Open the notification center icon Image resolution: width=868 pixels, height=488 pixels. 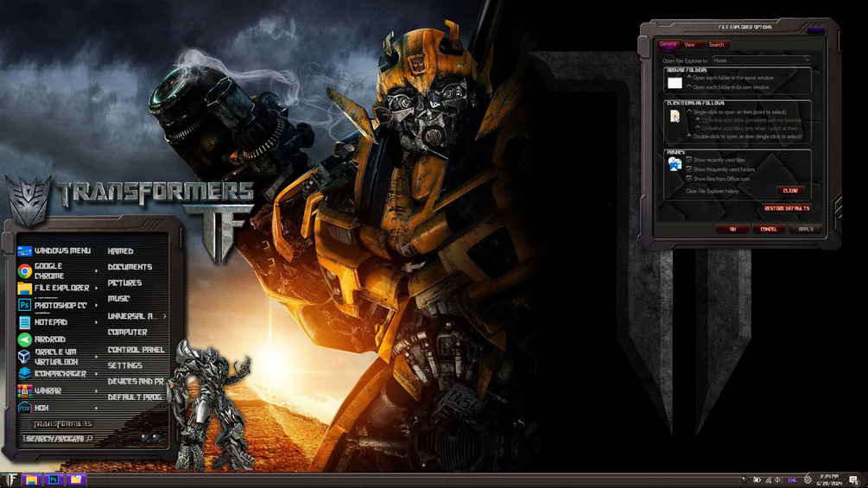pyautogui.click(x=854, y=479)
